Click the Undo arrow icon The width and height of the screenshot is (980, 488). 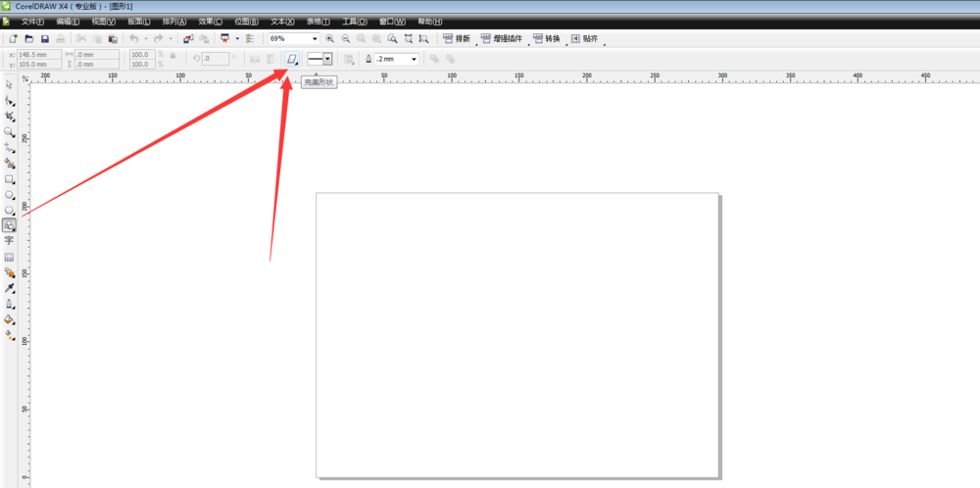pyautogui.click(x=133, y=39)
